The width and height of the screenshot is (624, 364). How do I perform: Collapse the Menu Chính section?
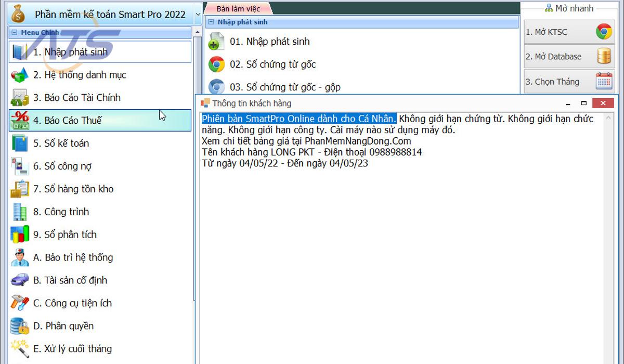pos(15,33)
